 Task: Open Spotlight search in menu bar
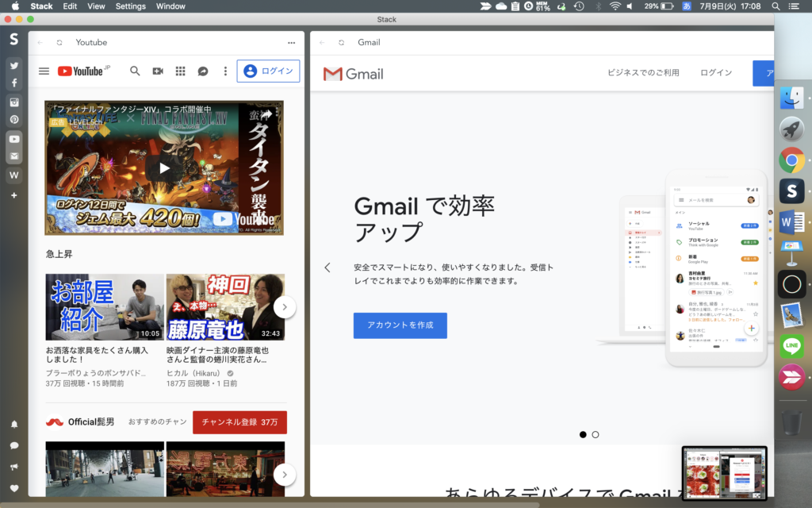pyautogui.click(x=776, y=6)
